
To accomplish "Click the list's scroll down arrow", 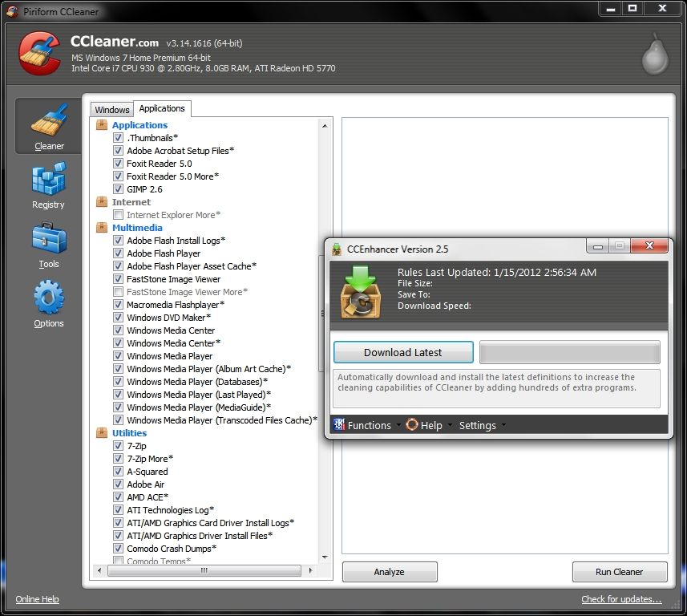I will point(325,557).
